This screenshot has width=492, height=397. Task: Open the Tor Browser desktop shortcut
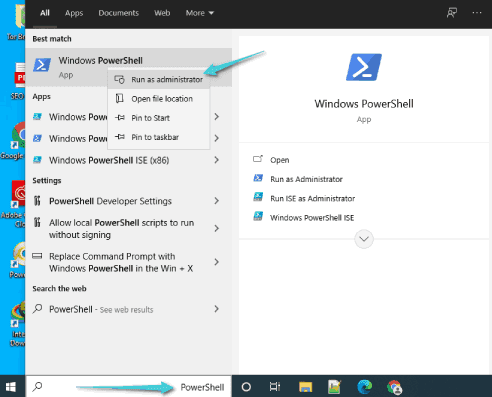(17, 22)
